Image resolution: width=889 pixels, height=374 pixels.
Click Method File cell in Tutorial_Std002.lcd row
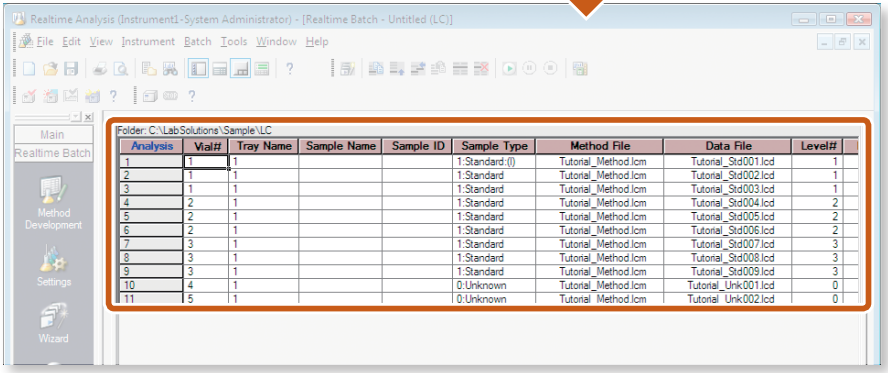[600, 175]
